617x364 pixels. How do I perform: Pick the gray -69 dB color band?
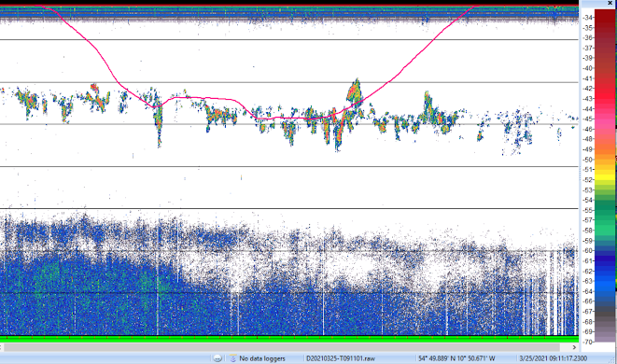[x=605, y=331]
